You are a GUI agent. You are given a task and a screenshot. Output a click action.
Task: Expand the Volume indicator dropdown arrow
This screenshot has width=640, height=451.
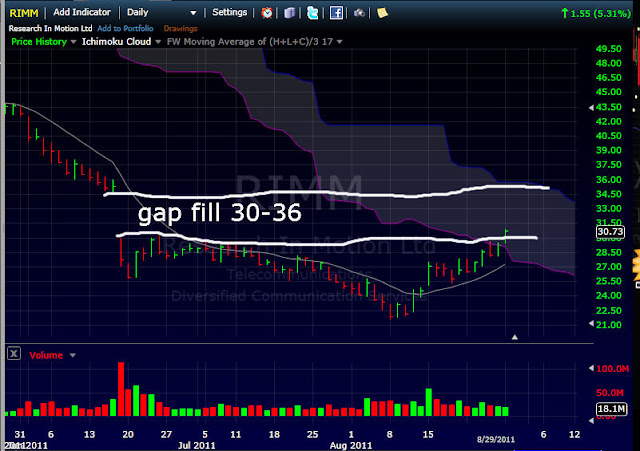tap(73, 355)
